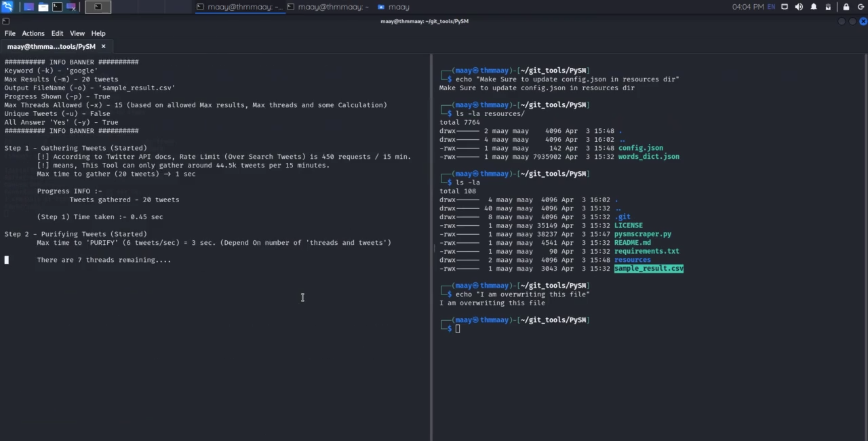Viewport: 868px width, 441px height.
Task: Click the .git directory entry
Action: click(623, 217)
